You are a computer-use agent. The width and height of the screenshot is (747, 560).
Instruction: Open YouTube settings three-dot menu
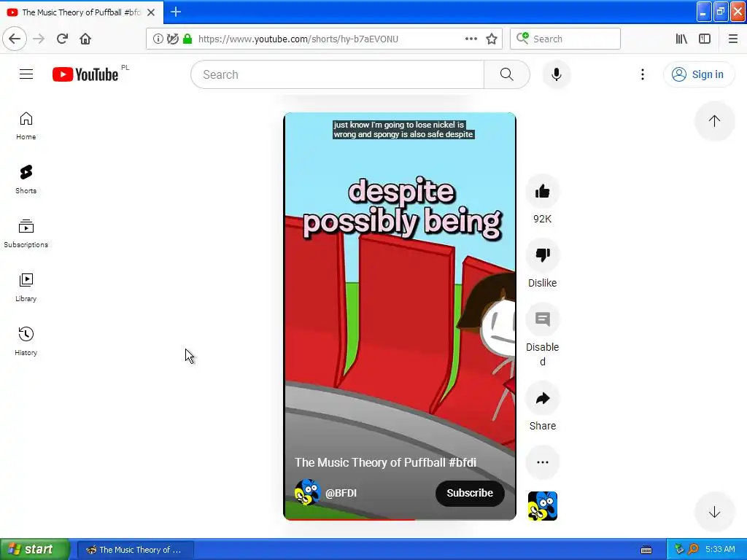point(643,75)
